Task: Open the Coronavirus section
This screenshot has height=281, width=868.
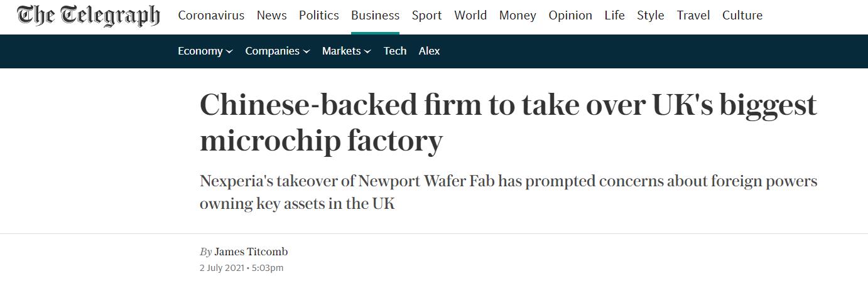Action: pyautogui.click(x=211, y=15)
